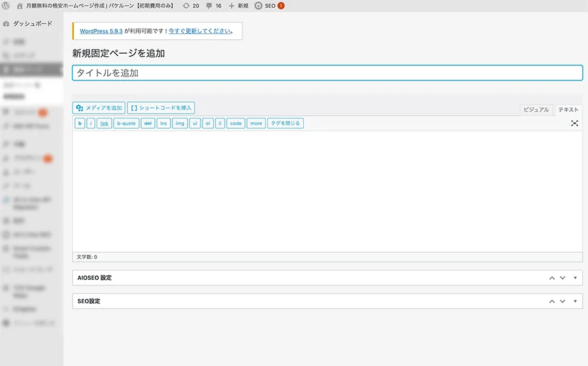Open the red SEO alert badge
This screenshot has height=366, width=588.
click(281, 6)
